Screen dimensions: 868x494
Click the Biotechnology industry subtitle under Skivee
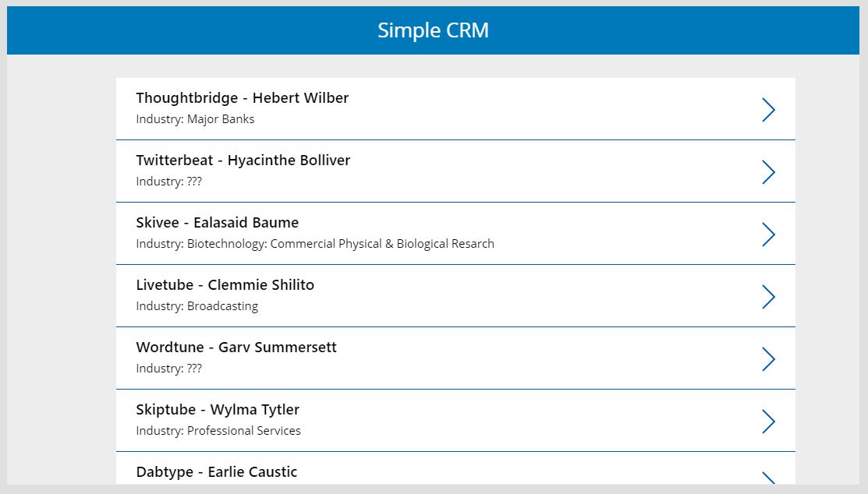point(315,244)
